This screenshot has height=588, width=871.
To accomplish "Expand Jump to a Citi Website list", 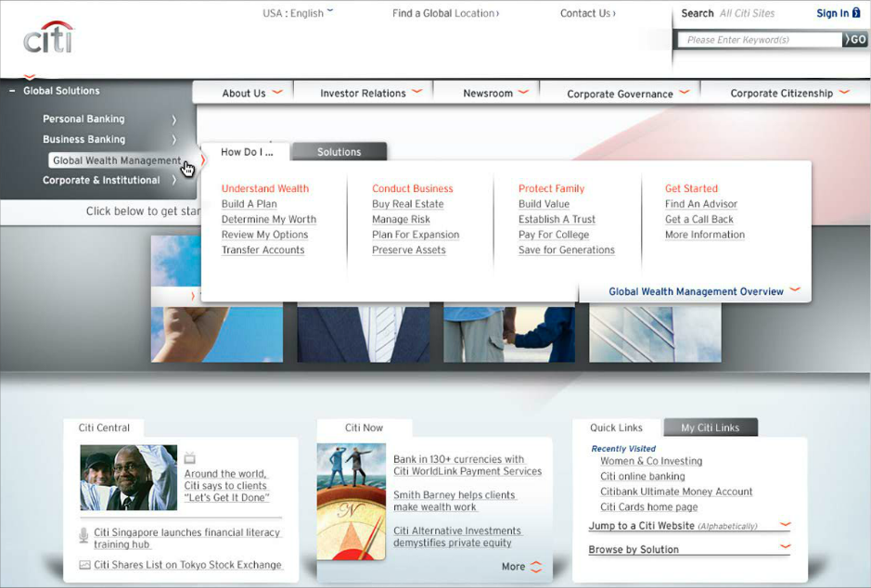I will coord(785,526).
